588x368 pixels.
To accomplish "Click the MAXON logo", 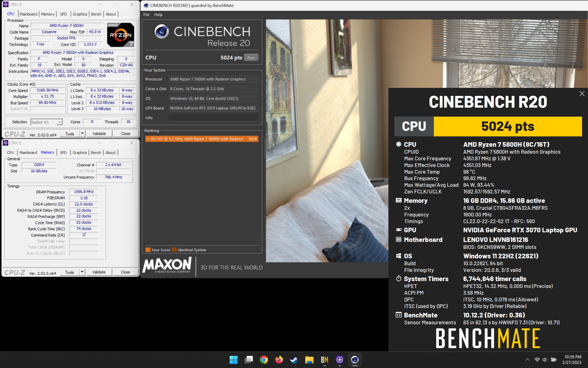I will [167, 265].
